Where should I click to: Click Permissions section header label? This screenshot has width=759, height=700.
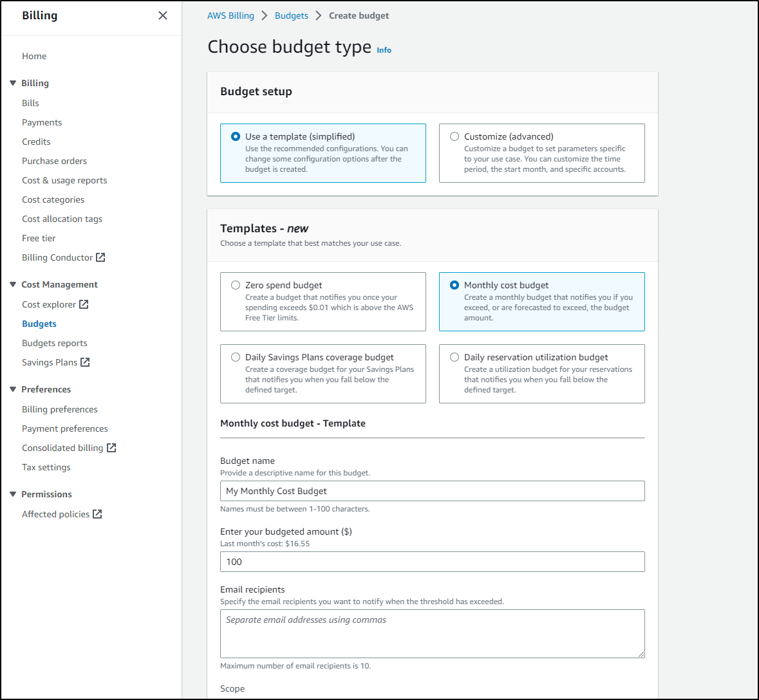tap(46, 494)
